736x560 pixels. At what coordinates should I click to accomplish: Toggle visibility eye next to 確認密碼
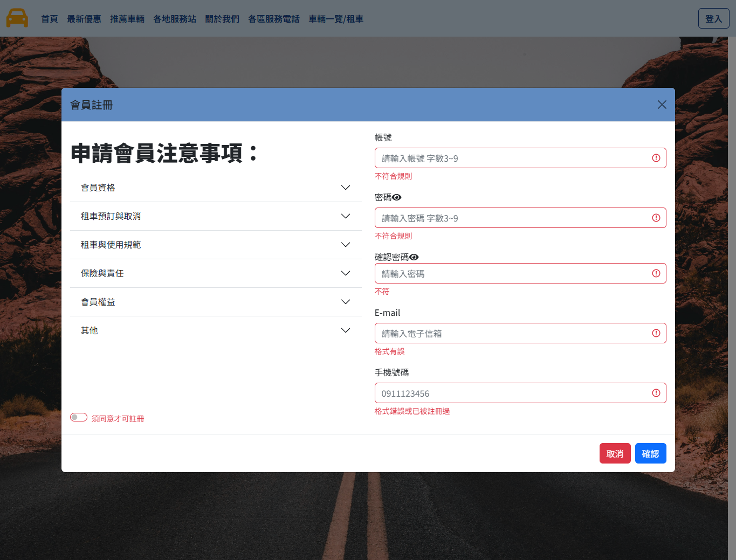414,257
